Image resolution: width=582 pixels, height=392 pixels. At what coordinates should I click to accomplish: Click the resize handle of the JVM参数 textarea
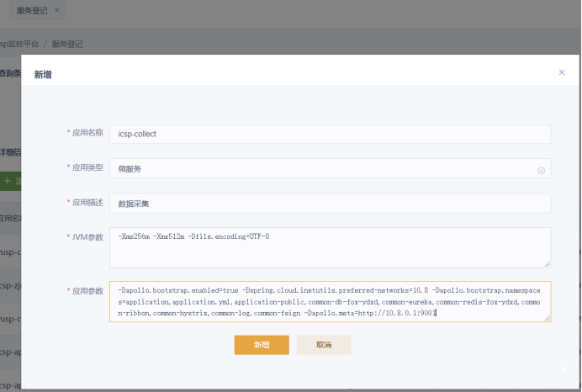click(548, 264)
